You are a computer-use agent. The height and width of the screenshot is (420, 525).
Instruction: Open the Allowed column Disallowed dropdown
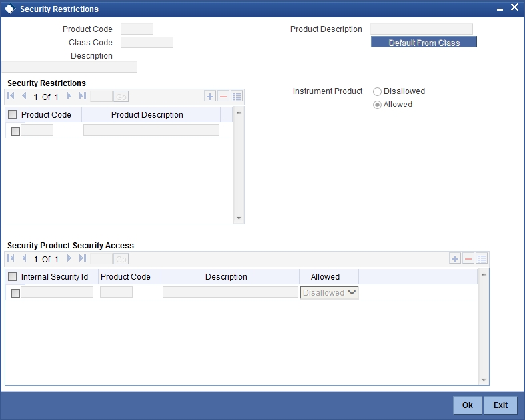point(330,293)
